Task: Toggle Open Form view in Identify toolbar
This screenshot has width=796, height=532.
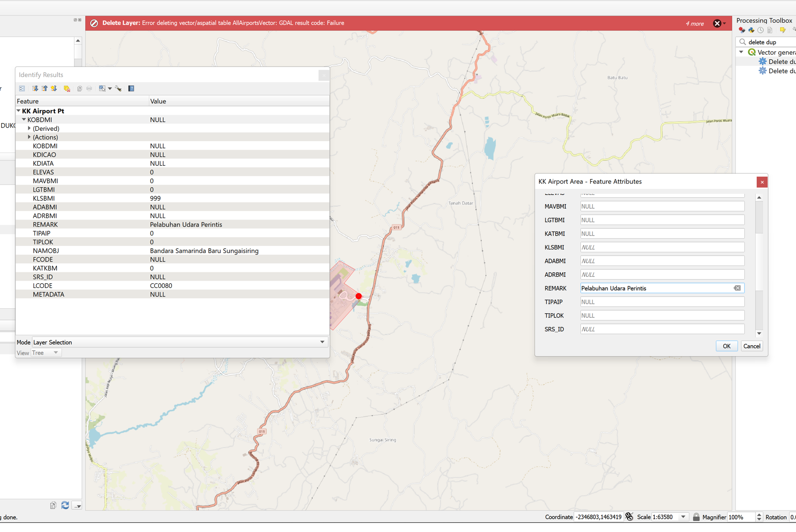Action: (x=22, y=88)
